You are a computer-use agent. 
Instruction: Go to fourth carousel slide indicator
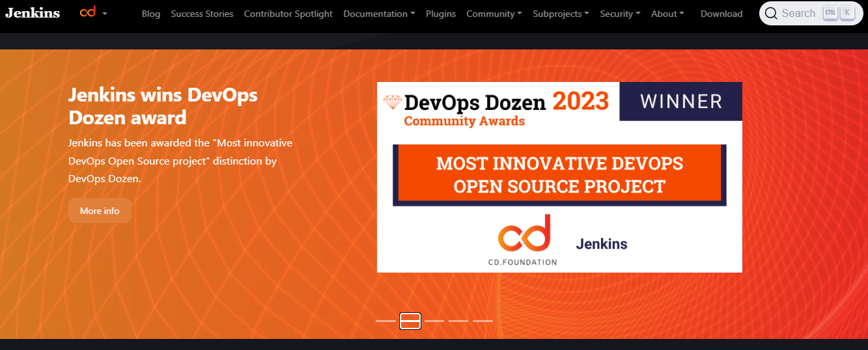458,321
